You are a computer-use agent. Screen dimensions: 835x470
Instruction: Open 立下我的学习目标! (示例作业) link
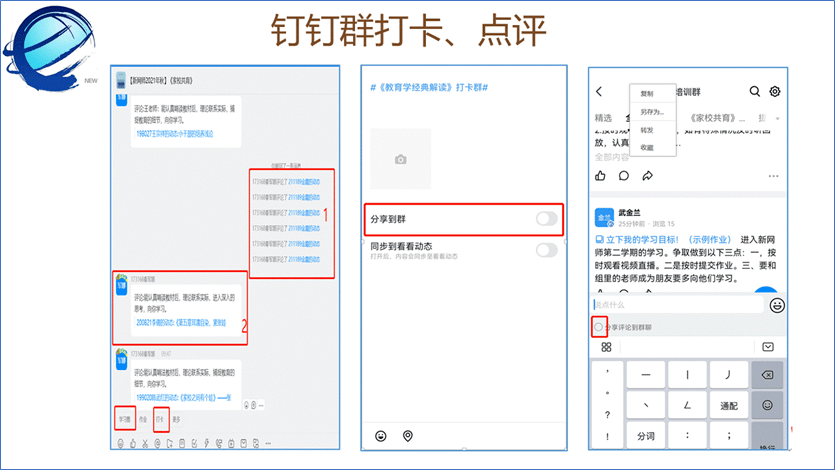coord(663,240)
